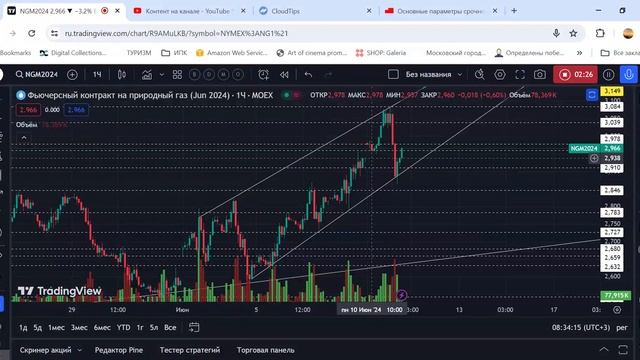
Task: Open indicator templates grid icon
Action: coord(177,74)
